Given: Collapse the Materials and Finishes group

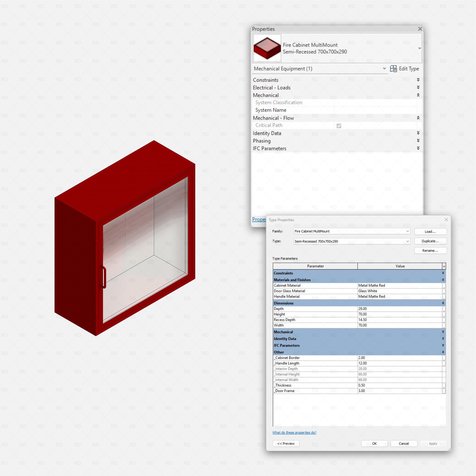Looking at the screenshot, I should (x=443, y=280).
